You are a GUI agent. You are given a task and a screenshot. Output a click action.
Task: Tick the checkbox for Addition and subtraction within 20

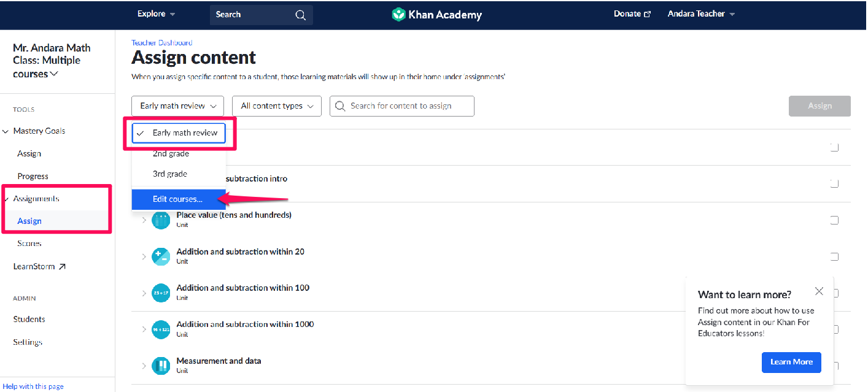[x=834, y=256]
